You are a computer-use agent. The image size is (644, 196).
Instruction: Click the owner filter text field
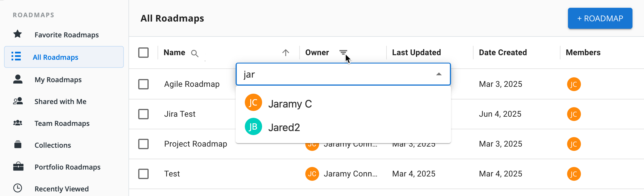[334, 74]
